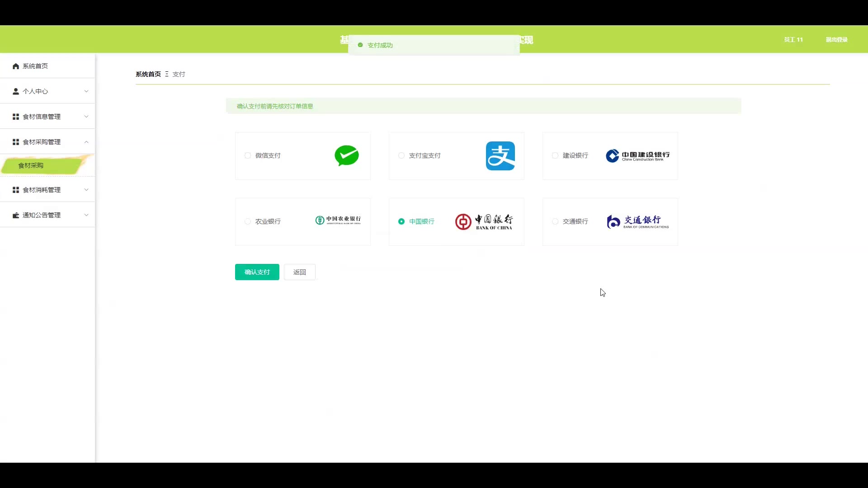Select the 支付宝支付 radio button
This screenshot has height=488, width=868.
(401, 155)
